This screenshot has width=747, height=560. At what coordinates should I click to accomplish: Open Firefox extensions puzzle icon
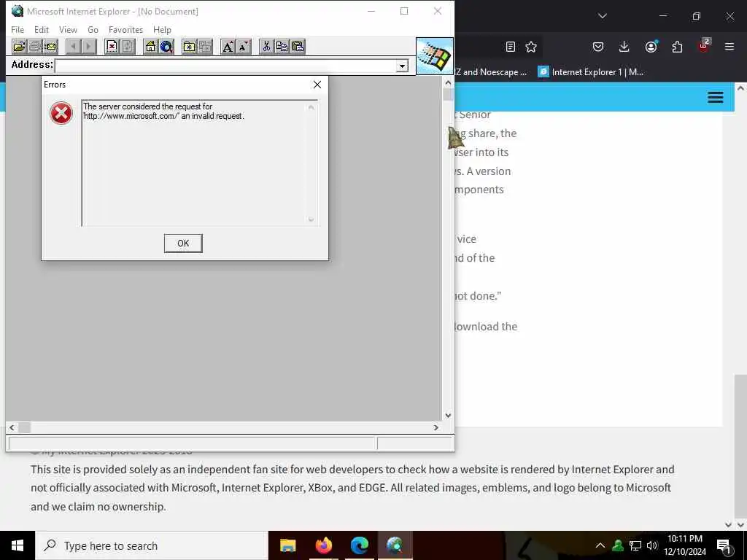677,47
